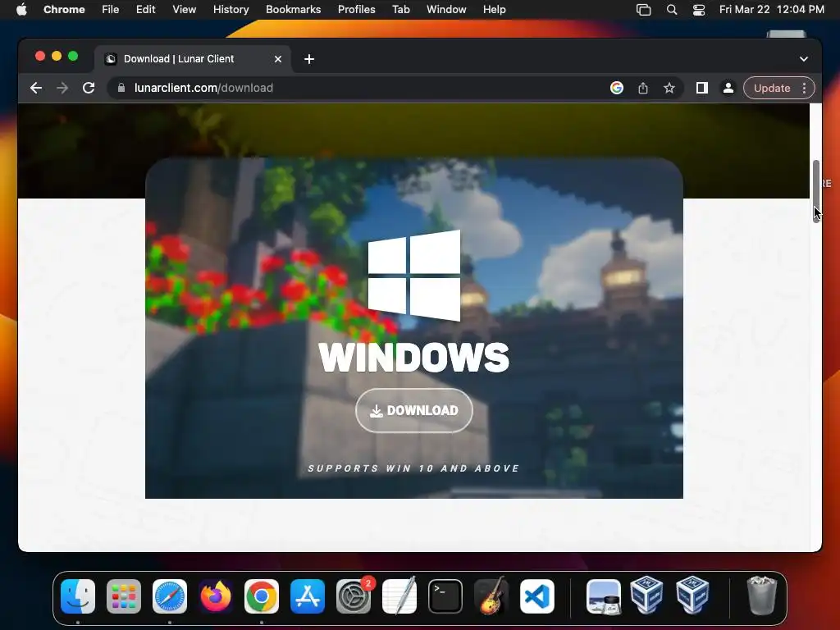Open GarageBand from the Dock
840x630 pixels.
click(491, 596)
